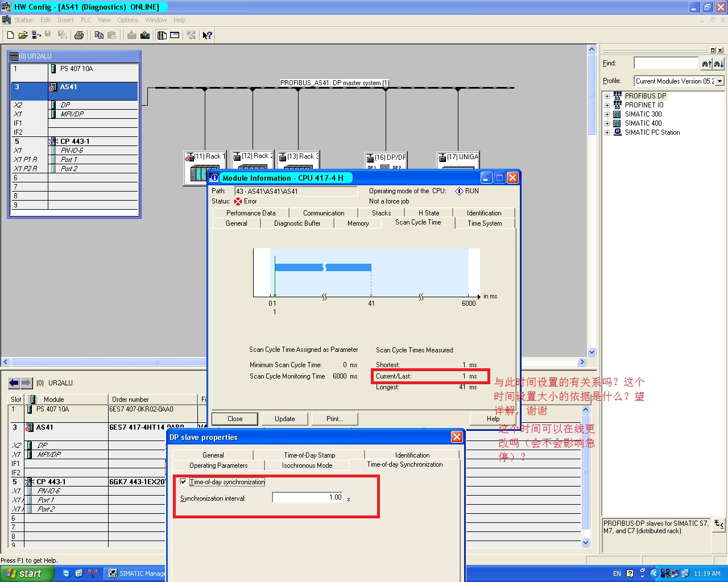728x582 pixels.
Task: Click the find downward binoculars icon
Action: [718, 64]
